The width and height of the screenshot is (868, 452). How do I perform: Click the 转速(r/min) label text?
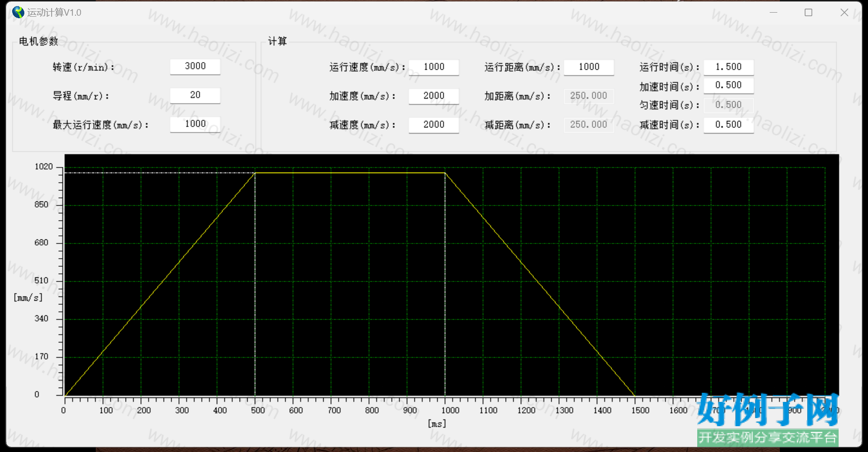[x=84, y=67]
